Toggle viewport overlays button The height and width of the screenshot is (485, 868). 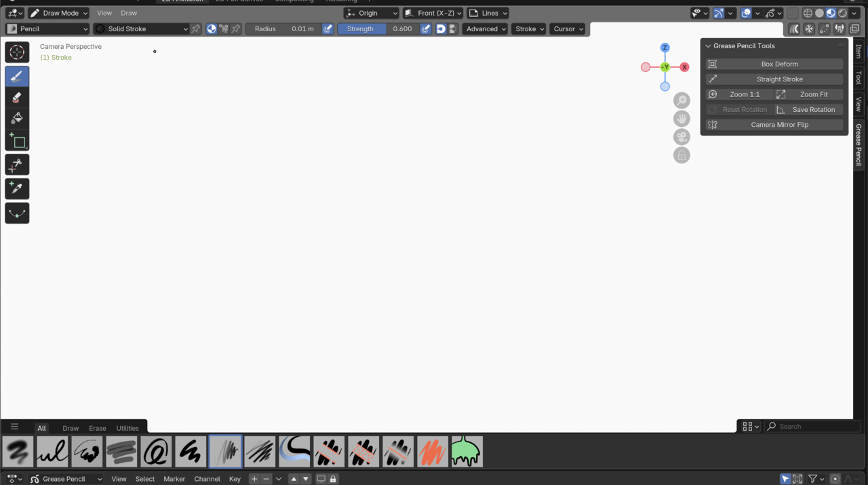tap(746, 13)
